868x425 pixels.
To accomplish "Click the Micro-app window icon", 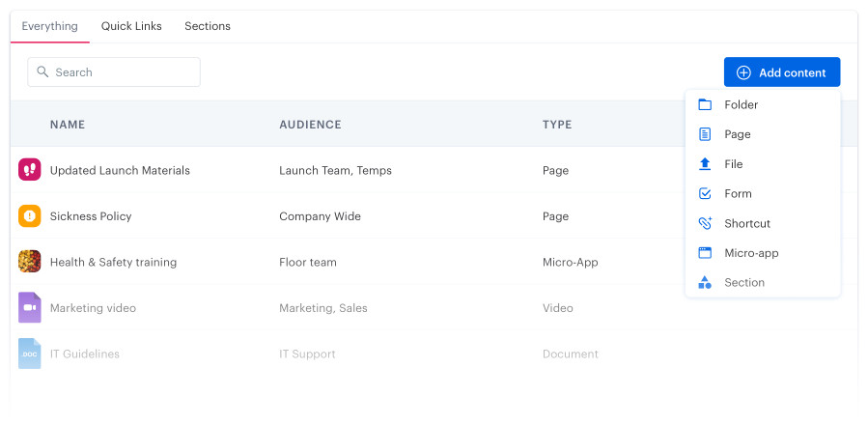I will [705, 253].
